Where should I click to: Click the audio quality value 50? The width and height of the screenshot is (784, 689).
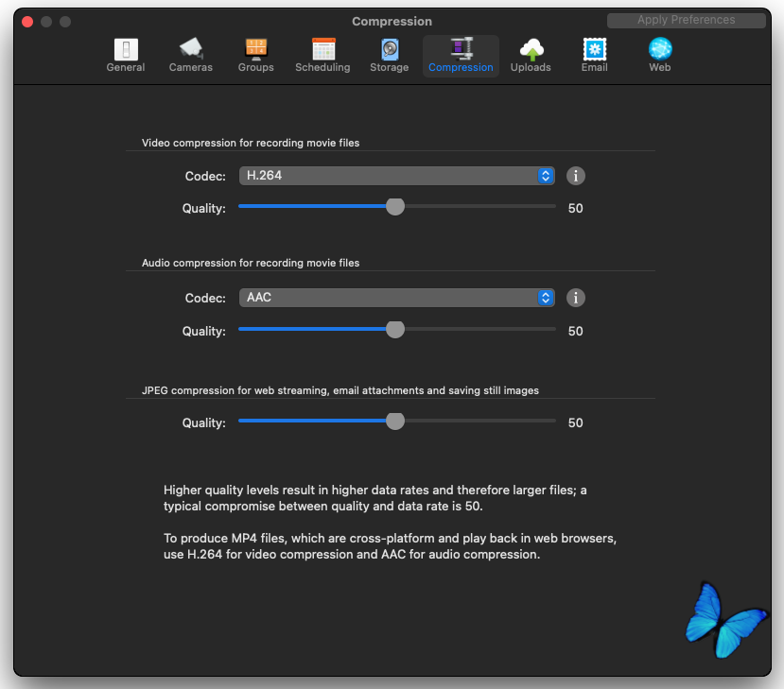coord(576,331)
